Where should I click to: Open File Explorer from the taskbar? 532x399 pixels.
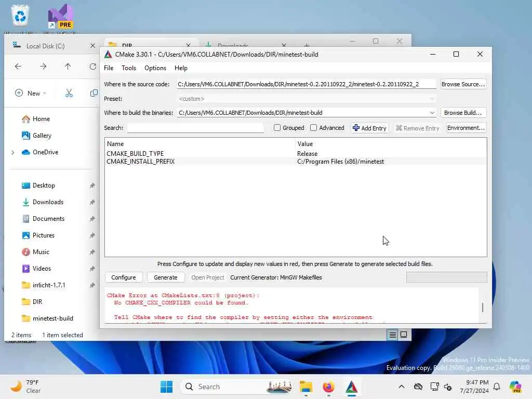306,387
